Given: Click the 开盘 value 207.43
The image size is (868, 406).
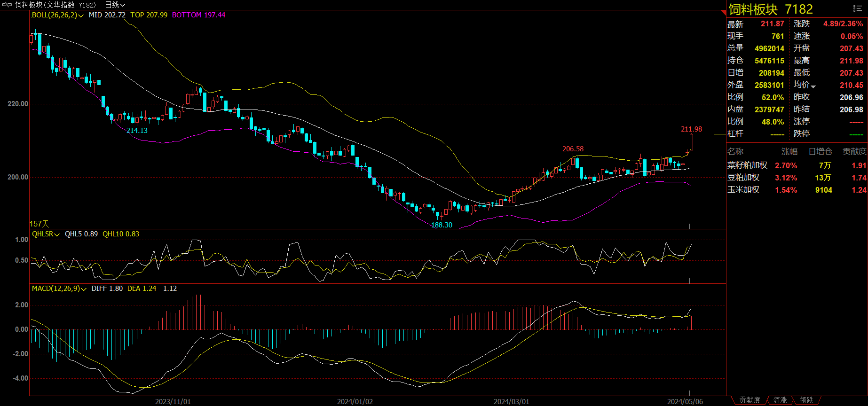Looking at the screenshot, I should [852, 48].
